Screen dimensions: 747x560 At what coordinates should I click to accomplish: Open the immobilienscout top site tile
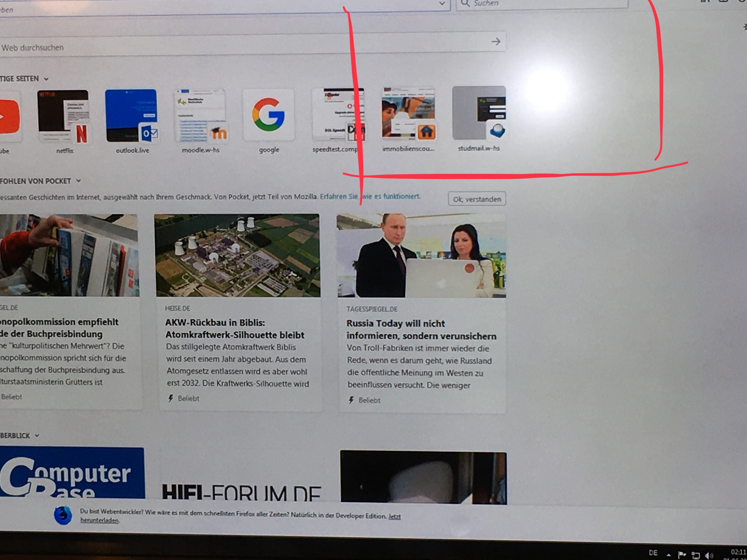coord(408,113)
